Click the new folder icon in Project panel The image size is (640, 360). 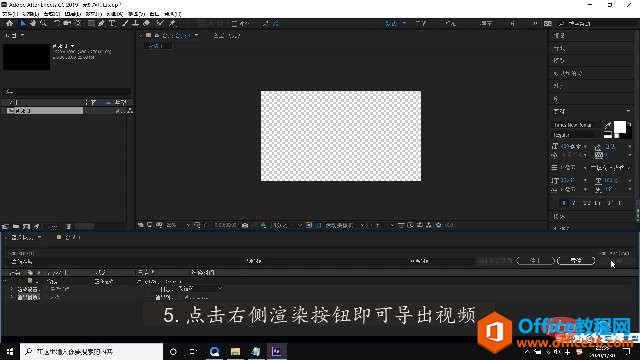(x=16, y=226)
